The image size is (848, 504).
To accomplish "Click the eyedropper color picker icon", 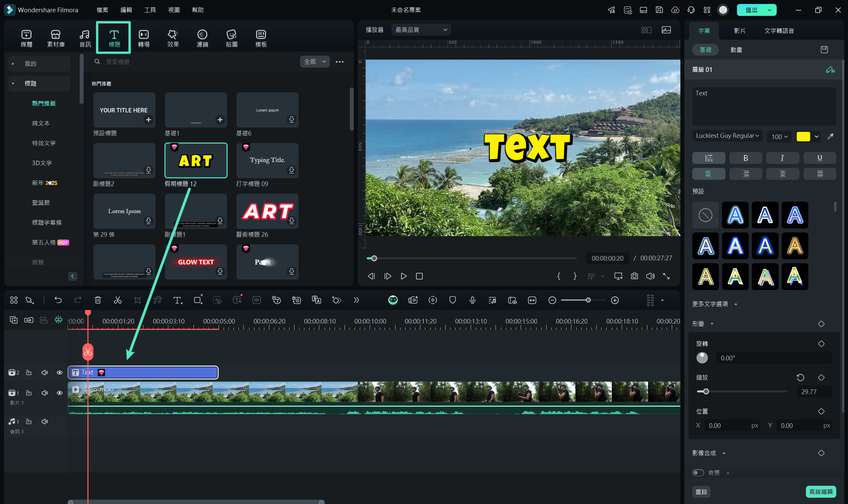I will click(x=830, y=136).
